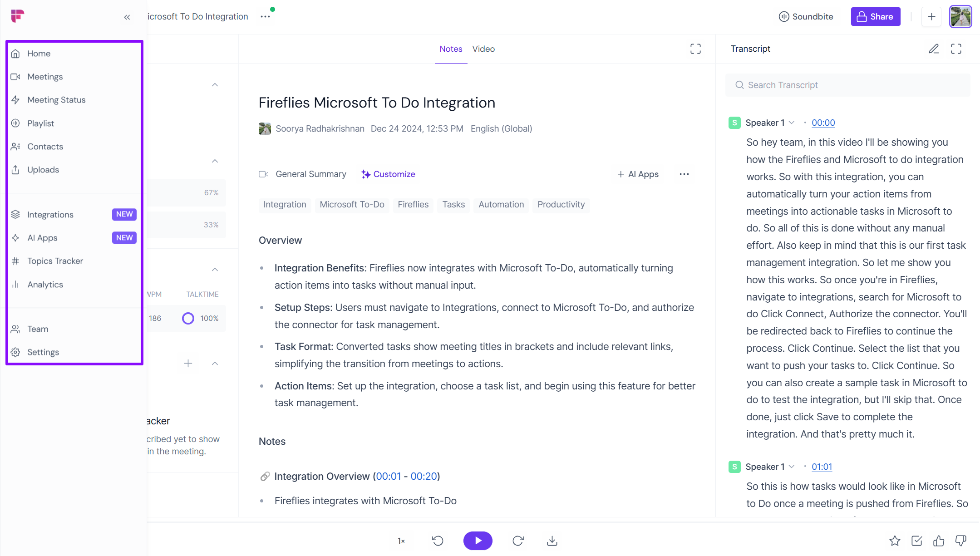
Task: Collapse the talktime section chevron
Action: click(215, 270)
